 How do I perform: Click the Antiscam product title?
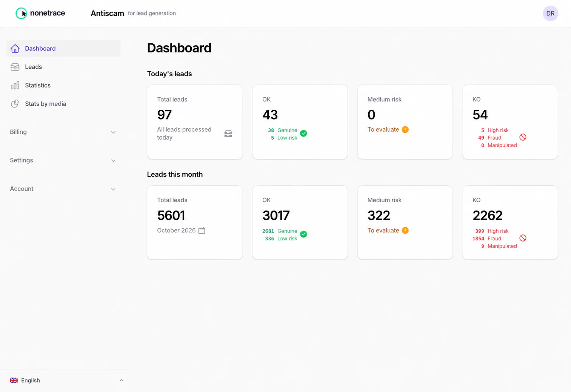click(x=107, y=13)
